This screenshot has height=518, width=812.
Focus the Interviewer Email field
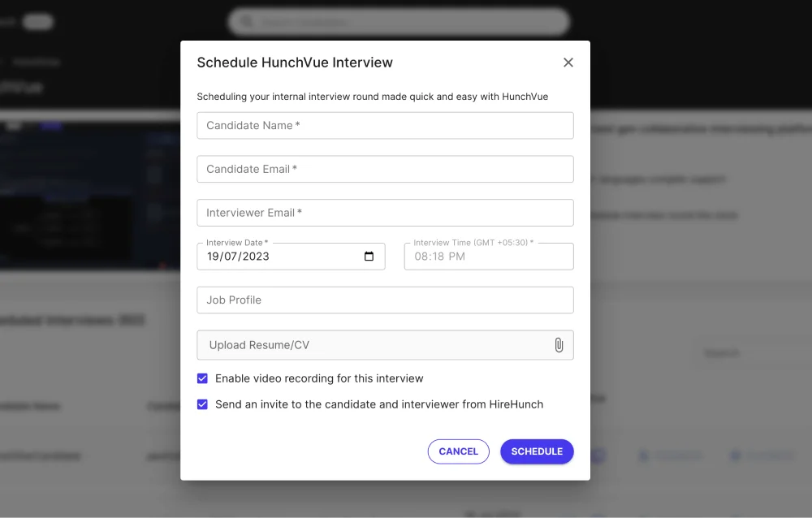click(385, 214)
